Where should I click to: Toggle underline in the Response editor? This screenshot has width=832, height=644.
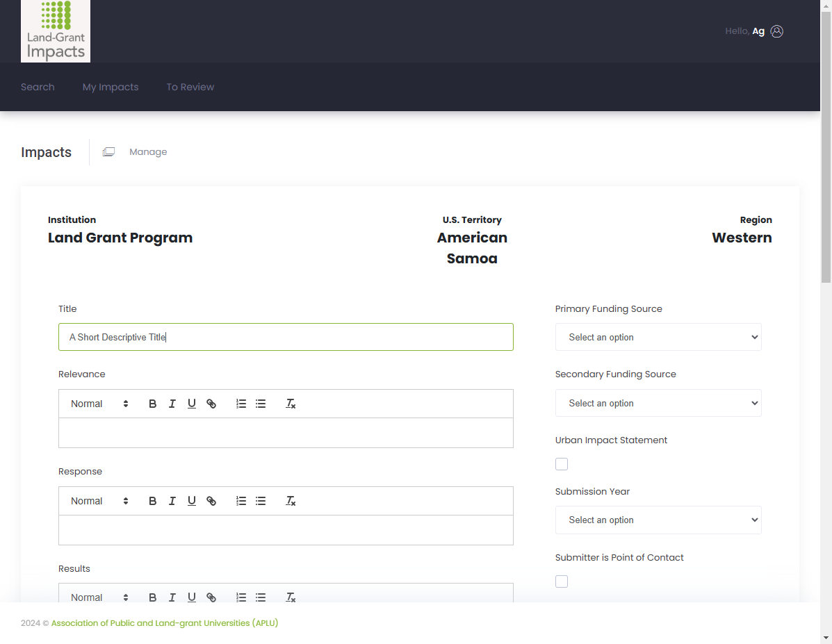(192, 501)
